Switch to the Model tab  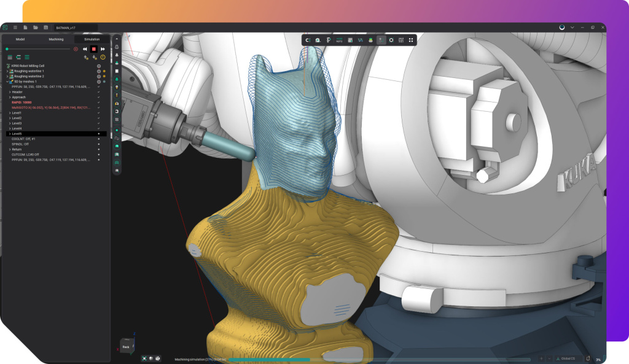[x=21, y=39]
